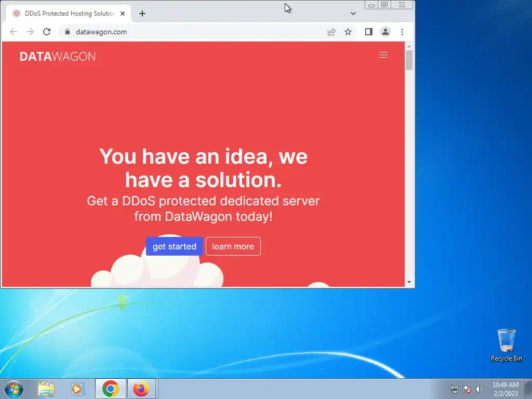This screenshot has width=532, height=399.
Task: Click the scrollbar down arrow
Action: point(409,282)
